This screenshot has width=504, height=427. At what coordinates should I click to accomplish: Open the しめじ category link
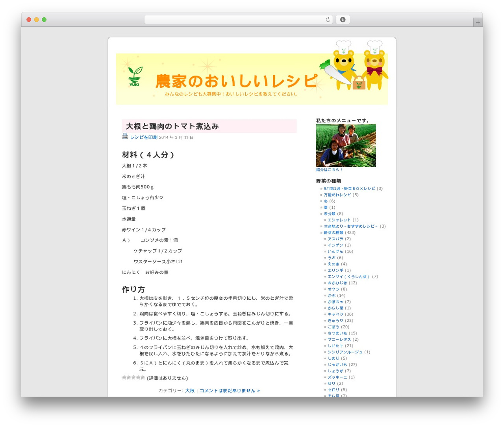point(334,359)
